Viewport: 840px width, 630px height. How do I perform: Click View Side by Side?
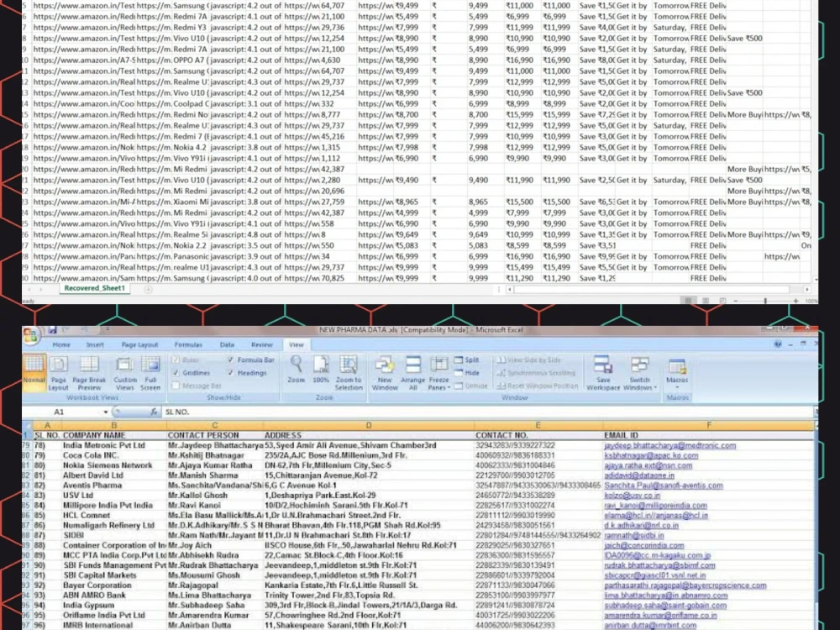tap(528, 360)
